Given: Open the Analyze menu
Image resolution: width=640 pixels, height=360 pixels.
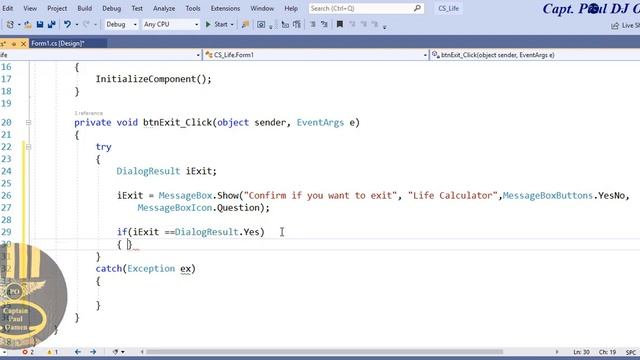Looking at the screenshot, I should (x=164, y=8).
